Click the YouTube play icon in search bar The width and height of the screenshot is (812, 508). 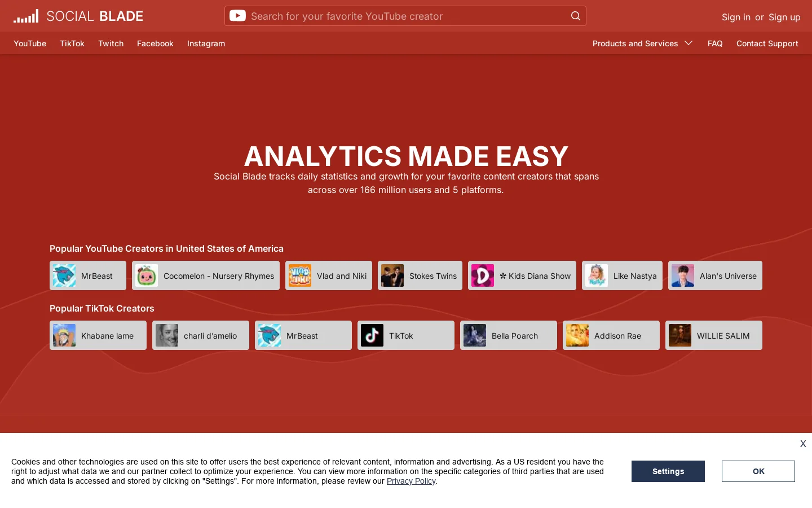click(237, 16)
